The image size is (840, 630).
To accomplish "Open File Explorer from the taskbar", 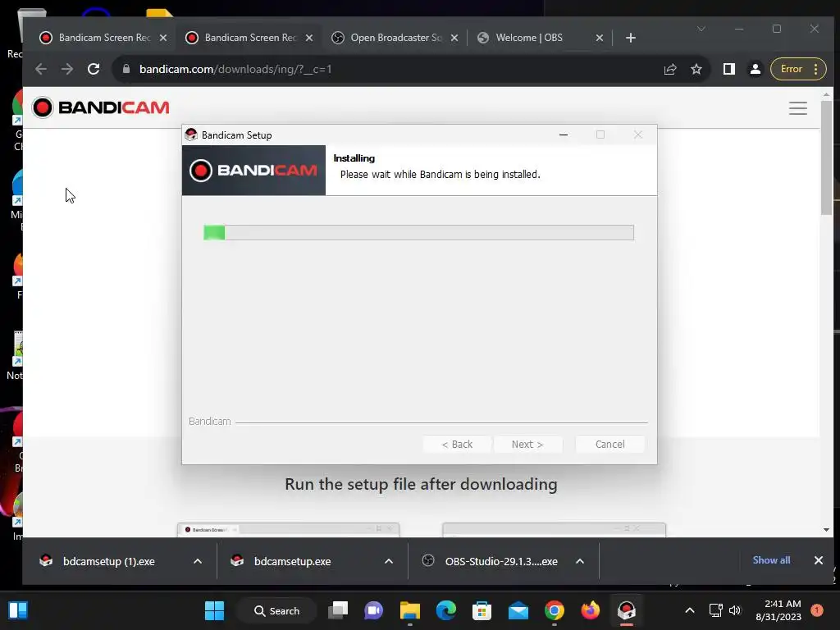I will click(410, 610).
